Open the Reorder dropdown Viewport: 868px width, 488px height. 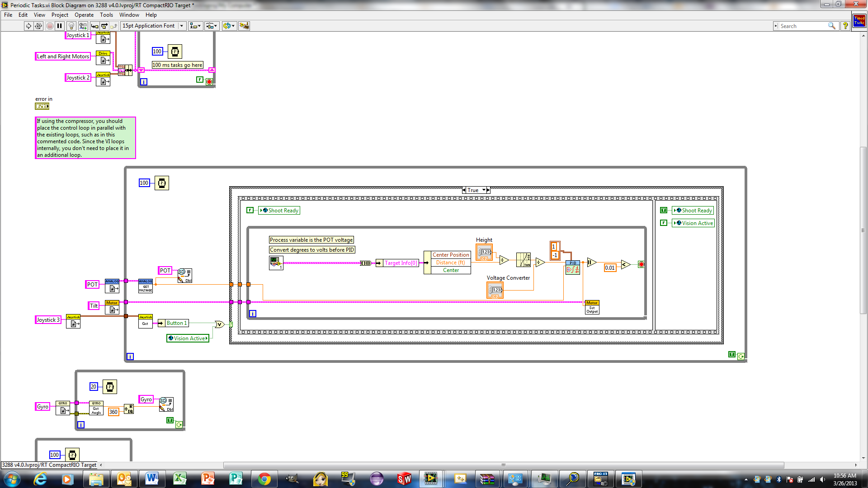229,26
